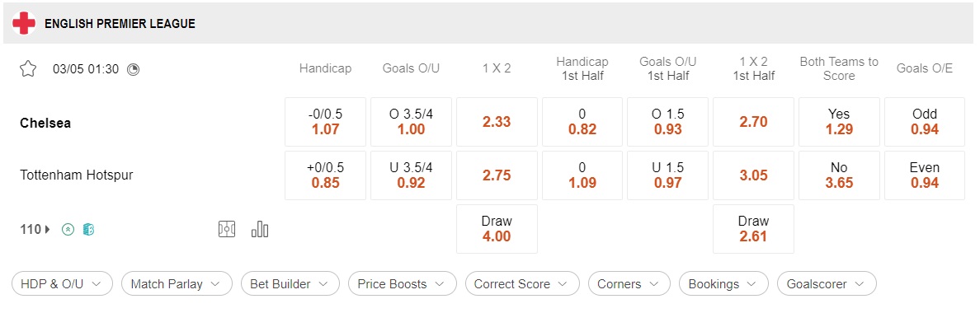Viewport: 980px width, 313px height.
Task: Open the Corners market filter
Action: [x=629, y=283]
